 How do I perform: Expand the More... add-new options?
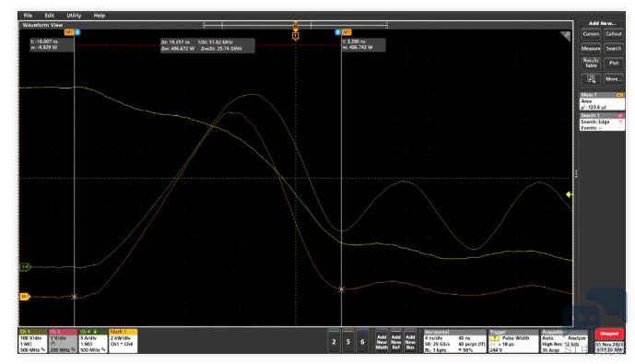pos(614,79)
